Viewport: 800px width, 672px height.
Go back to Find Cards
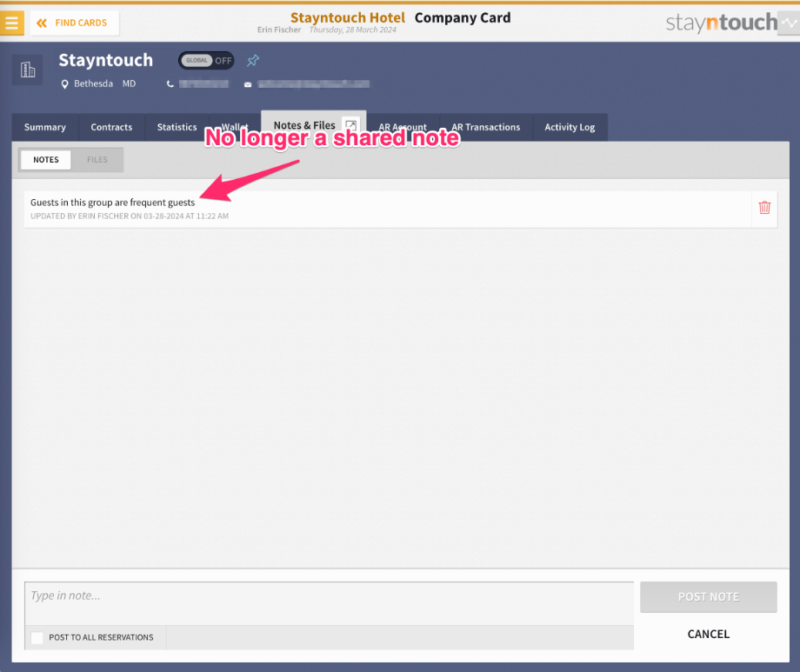tap(75, 23)
